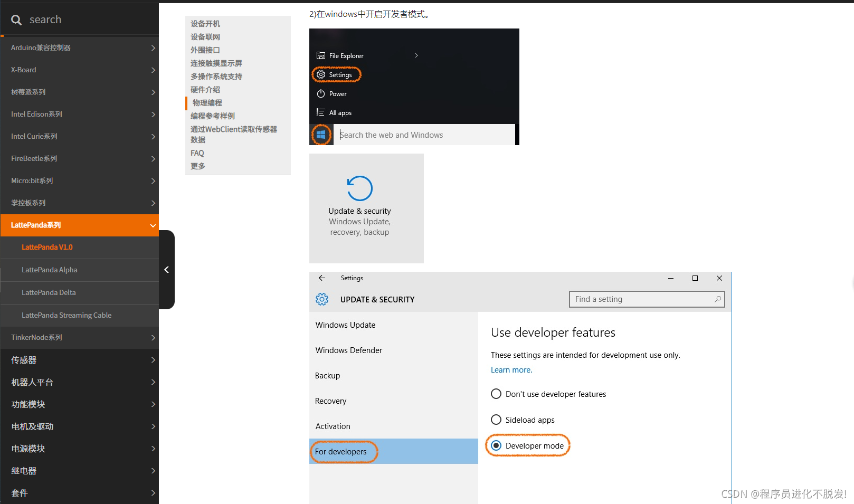Jump to 外围接口 section

coord(205,50)
